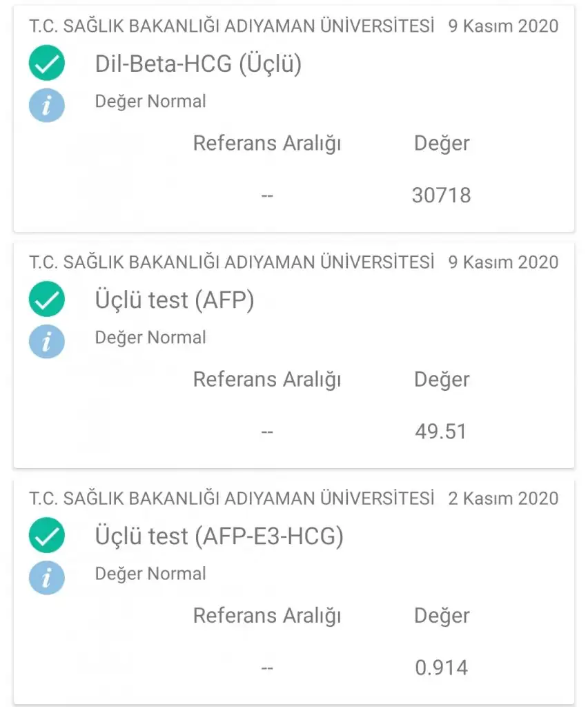The width and height of the screenshot is (588, 707).
Task: Open the Üçlü test (AFP-E3-HCG) title
Action: point(219,536)
